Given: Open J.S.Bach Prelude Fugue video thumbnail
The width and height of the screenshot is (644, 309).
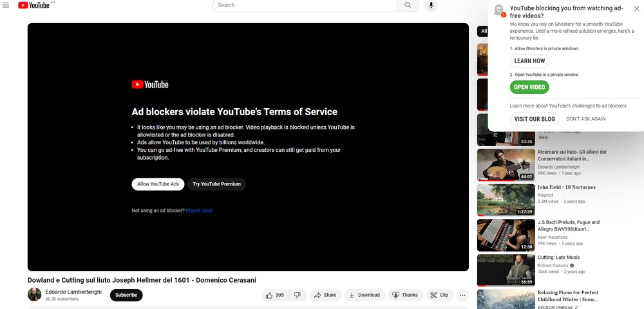Looking at the screenshot, I should point(506,235).
